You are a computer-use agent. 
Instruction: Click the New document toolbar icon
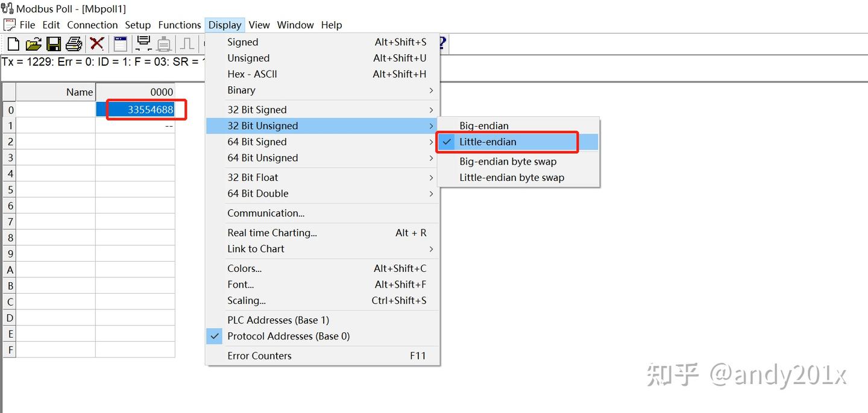13,43
